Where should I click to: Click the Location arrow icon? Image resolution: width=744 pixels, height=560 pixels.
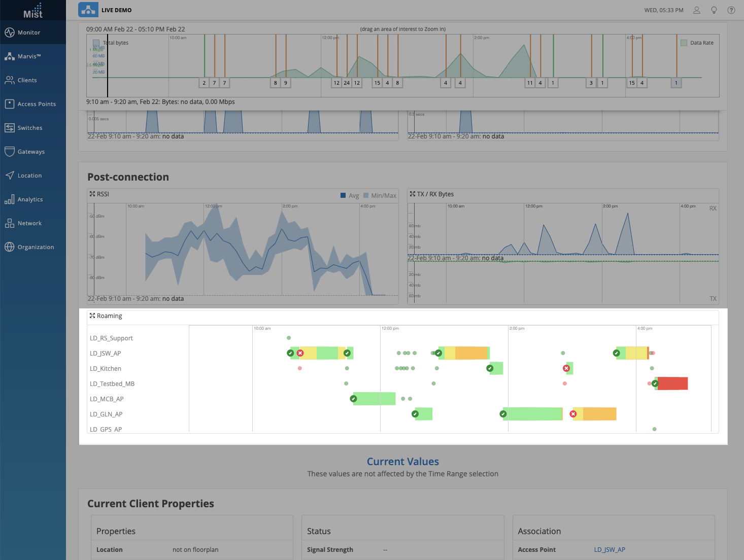(10, 176)
